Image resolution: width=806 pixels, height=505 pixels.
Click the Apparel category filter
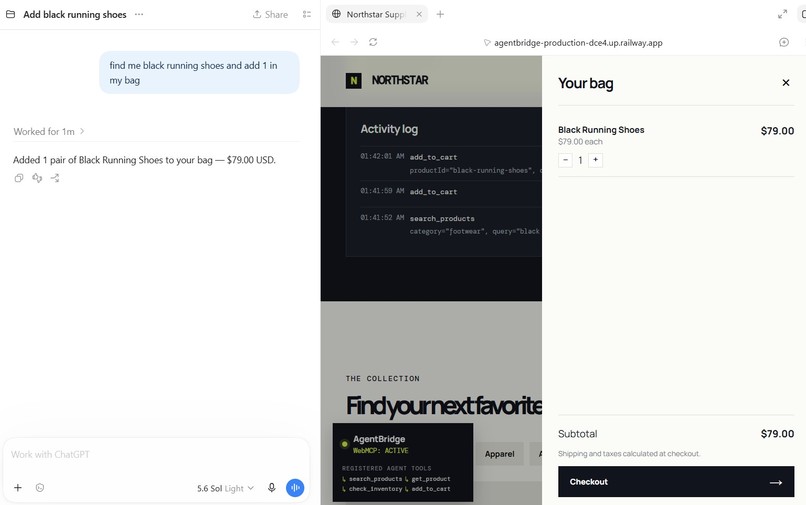pos(499,454)
